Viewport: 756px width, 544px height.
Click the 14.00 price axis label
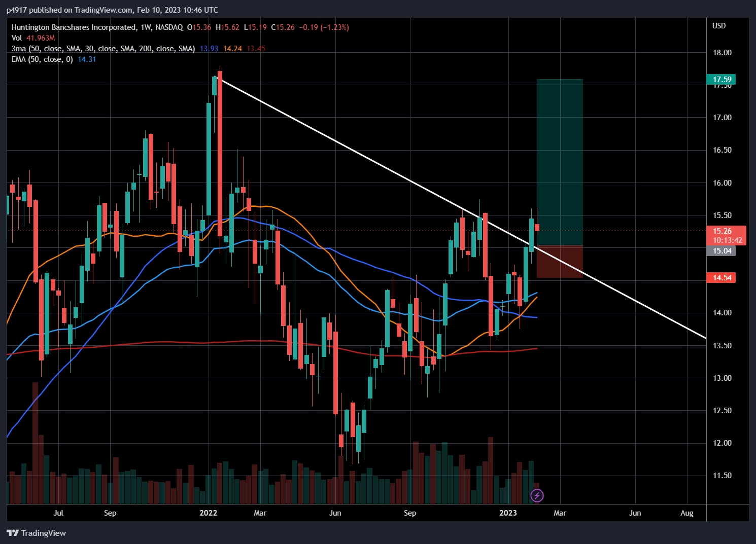tap(722, 313)
